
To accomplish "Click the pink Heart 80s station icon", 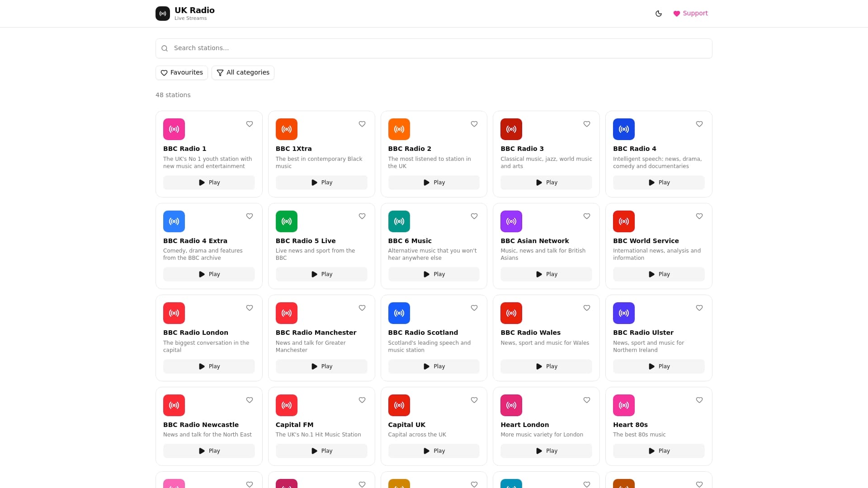I will coord(624,405).
